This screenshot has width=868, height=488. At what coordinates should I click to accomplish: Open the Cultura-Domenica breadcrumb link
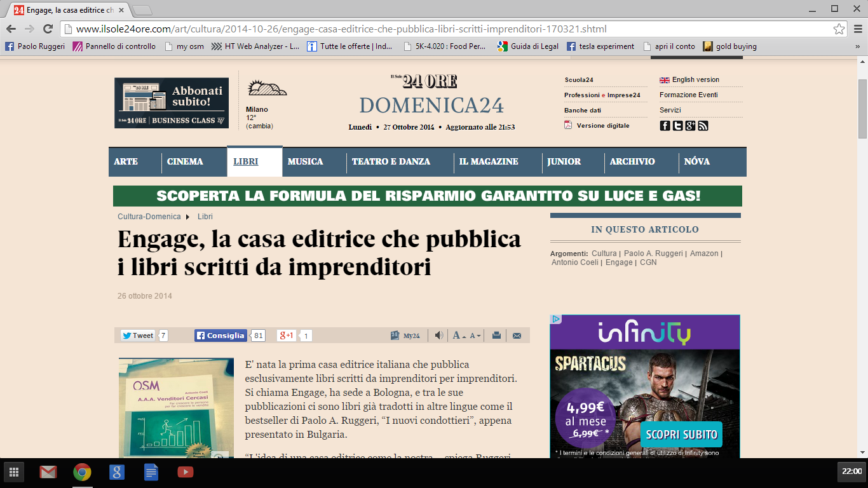pyautogui.click(x=149, y=217)
